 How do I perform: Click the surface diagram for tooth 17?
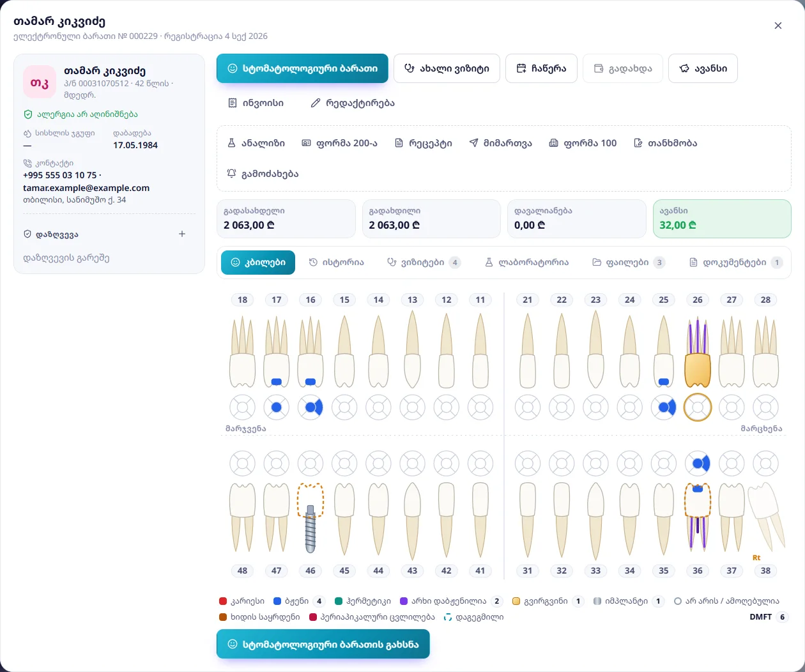click(x=277, y=407)
